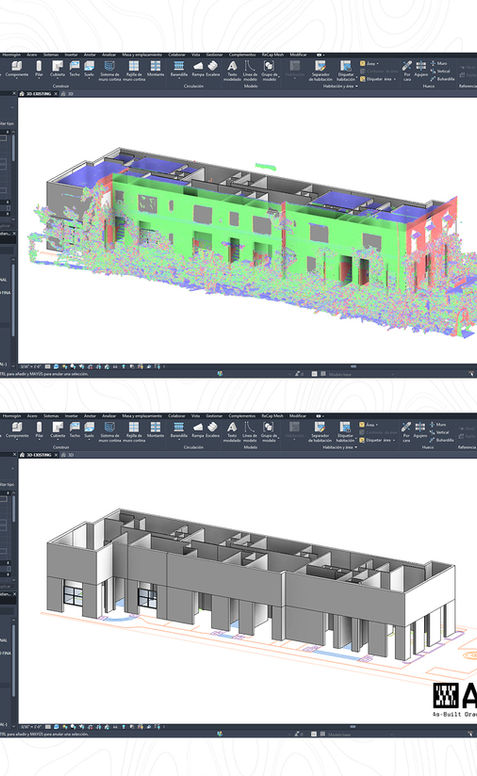This screenshot has height=776, width=477.
Task: Expand Habitación y área panel, point cloud window
Action: click(340, 87)
